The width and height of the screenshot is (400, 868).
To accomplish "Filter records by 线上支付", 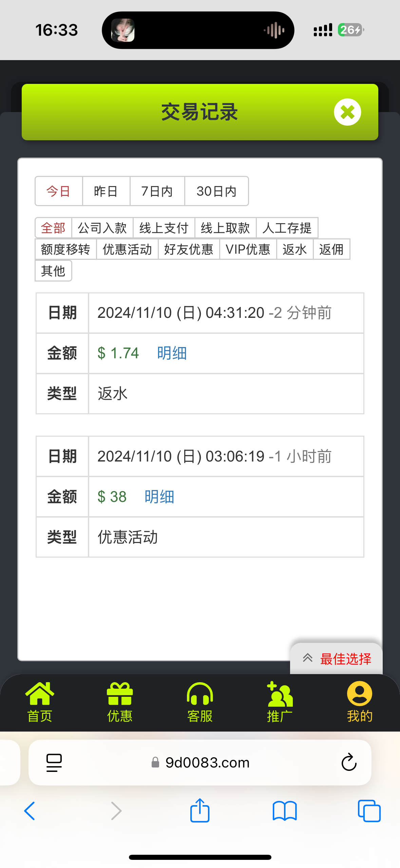I will coord(164,228).
